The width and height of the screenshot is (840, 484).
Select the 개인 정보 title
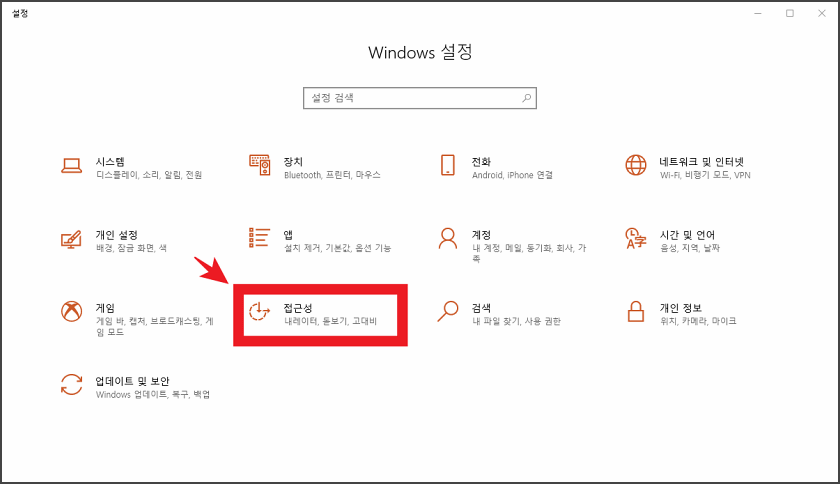coord(680,308)
